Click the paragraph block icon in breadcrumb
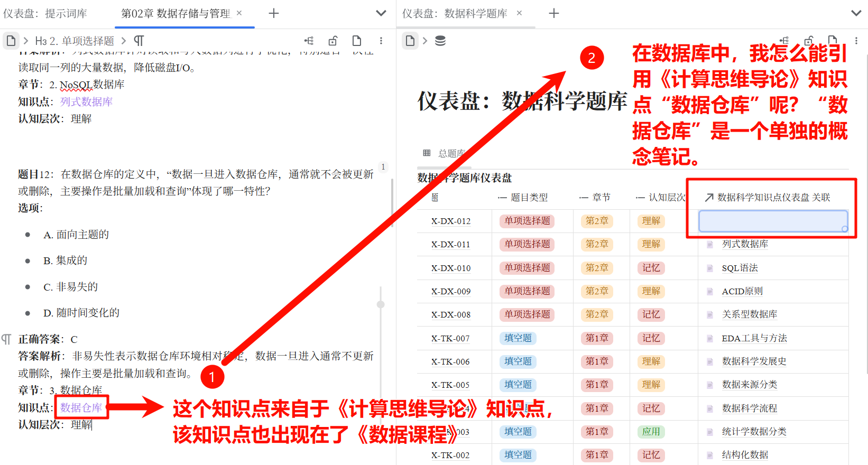 pyautogui.click(x=139, y=41)
